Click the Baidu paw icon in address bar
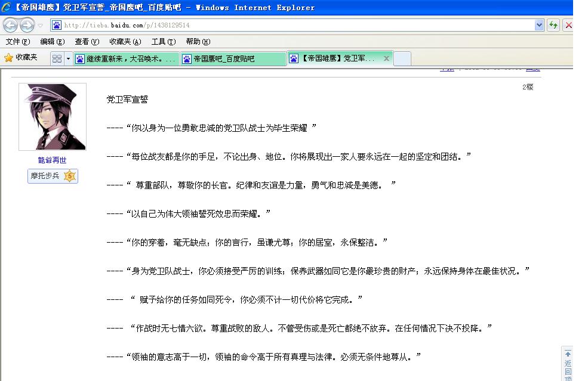 click(x=57, y=25)
